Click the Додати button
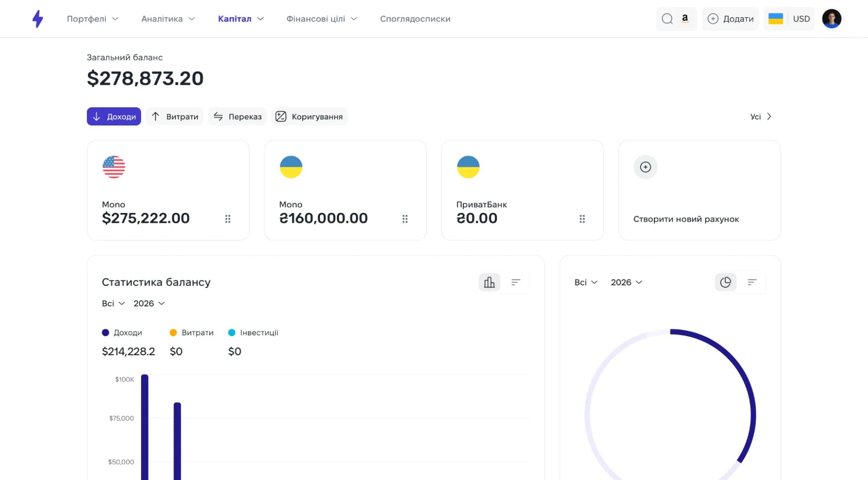Screen dimensions: 868x480 click(x=730, y=19)
